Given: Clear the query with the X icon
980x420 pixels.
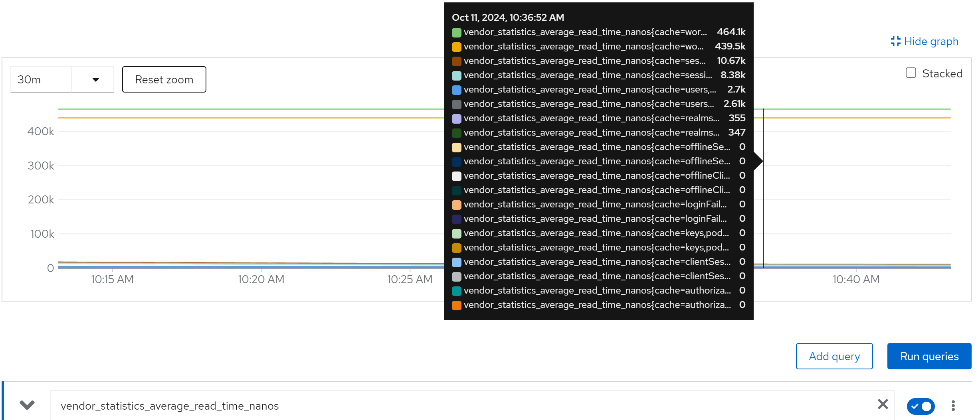Looking at the screenshot, I should (883, 404).
